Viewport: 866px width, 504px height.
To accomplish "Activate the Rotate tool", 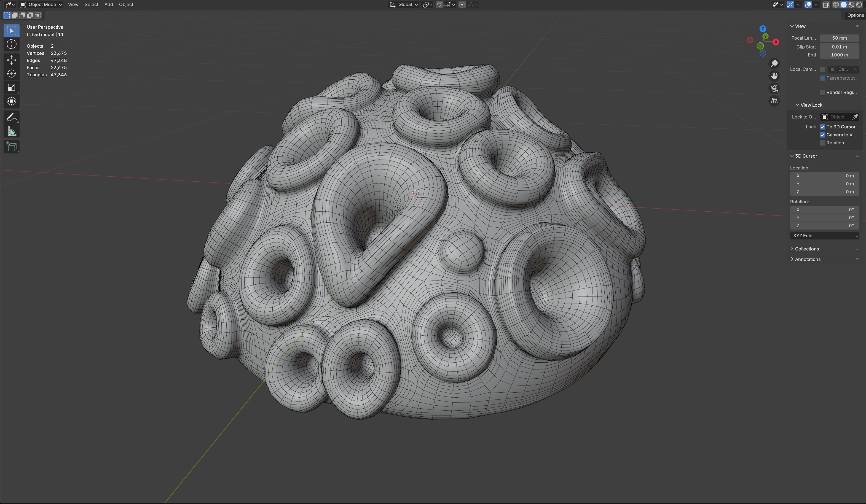I will [x=11, y=74].
